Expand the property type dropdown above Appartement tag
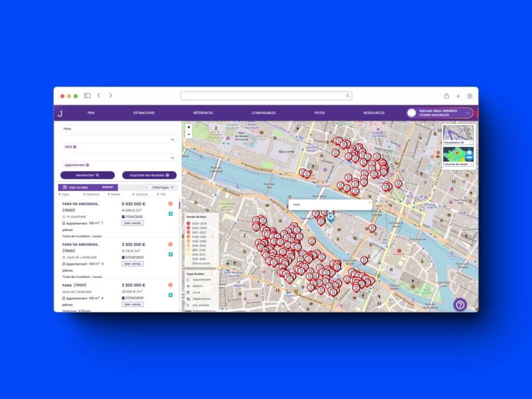 click(x=172, y=157)
